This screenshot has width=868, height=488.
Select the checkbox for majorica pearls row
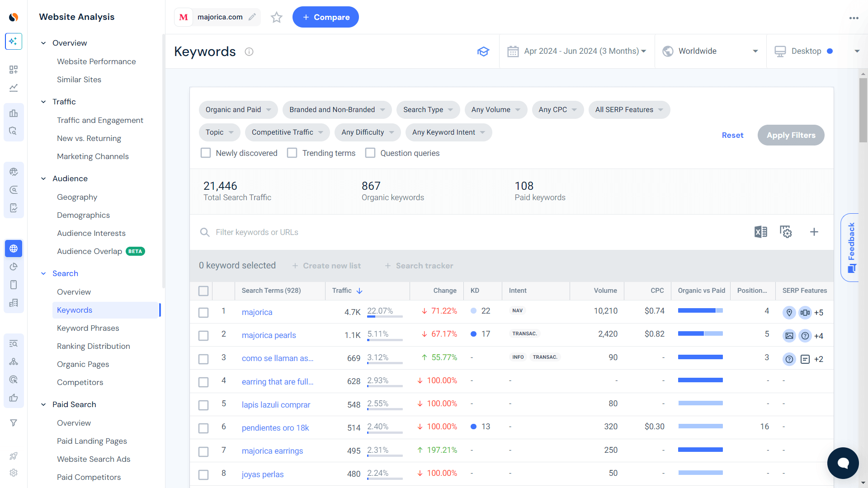[203, 336]
